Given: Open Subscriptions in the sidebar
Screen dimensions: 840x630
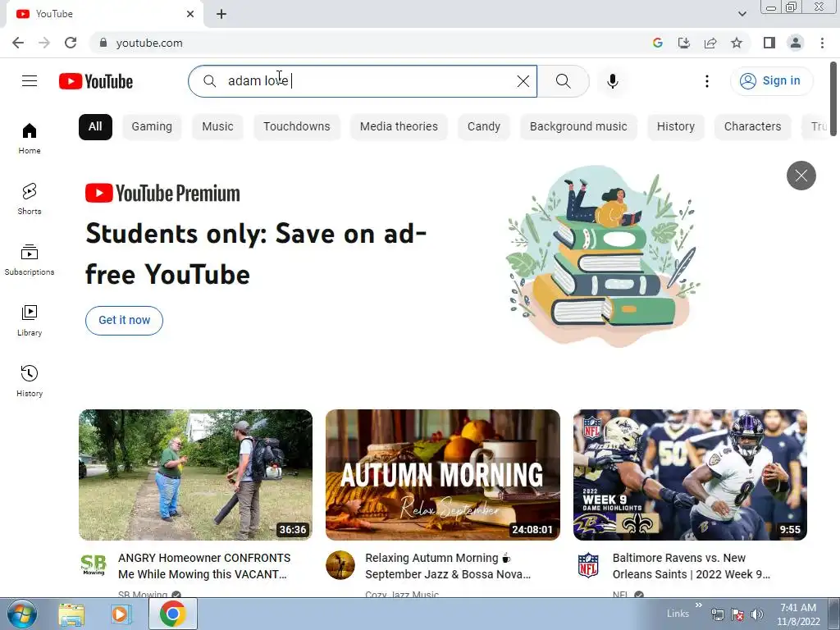Looking at the screenshot, I should coord(30,259).
